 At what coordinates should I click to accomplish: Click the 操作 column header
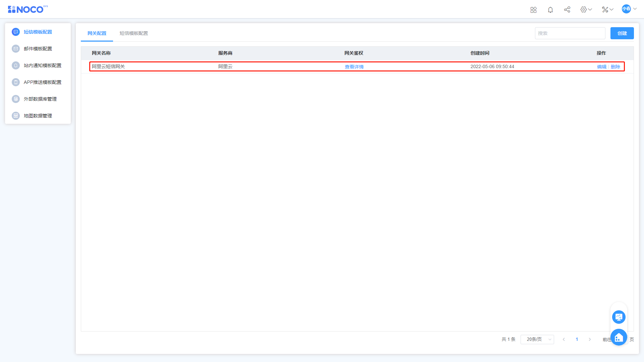(601, 53)
